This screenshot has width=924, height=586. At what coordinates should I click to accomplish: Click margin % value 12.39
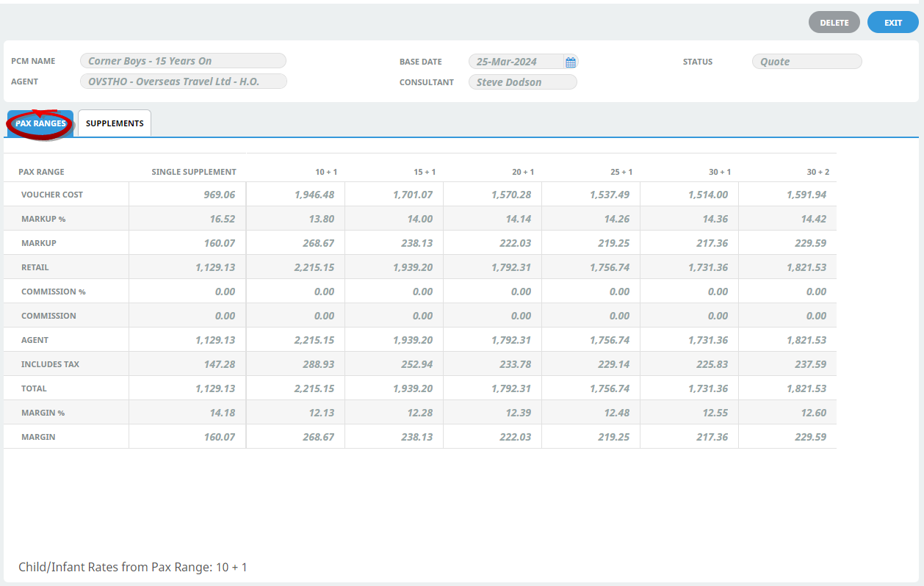click(x=518, y=413)
